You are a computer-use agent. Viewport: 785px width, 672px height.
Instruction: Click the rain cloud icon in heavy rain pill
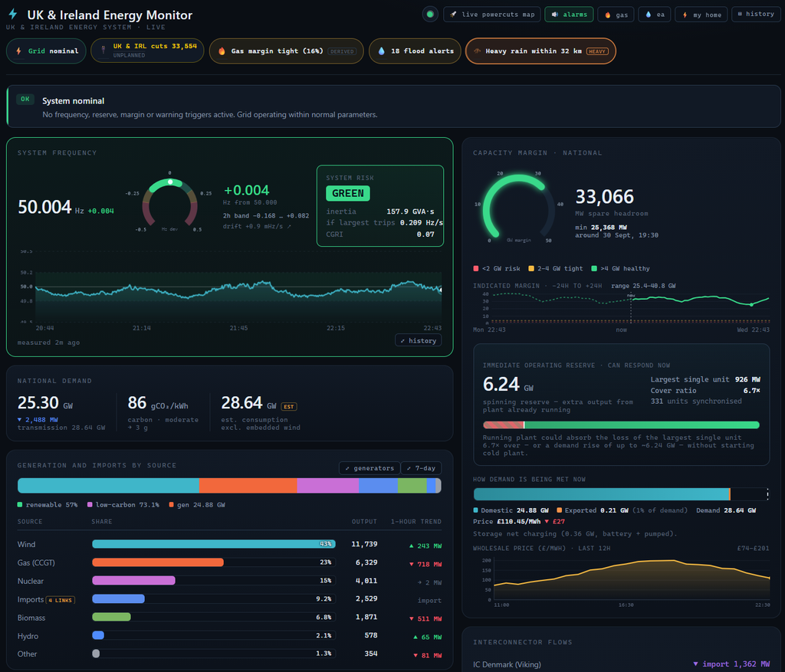click(x=477, y=51)
